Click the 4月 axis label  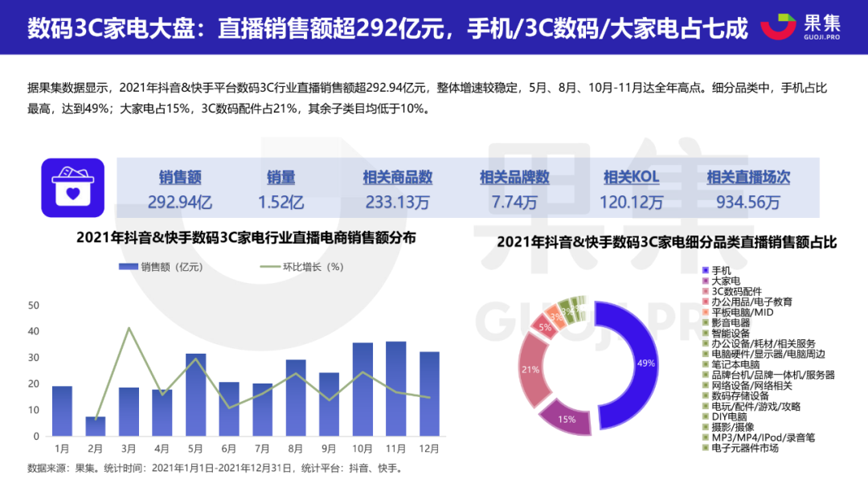[162, 449]
